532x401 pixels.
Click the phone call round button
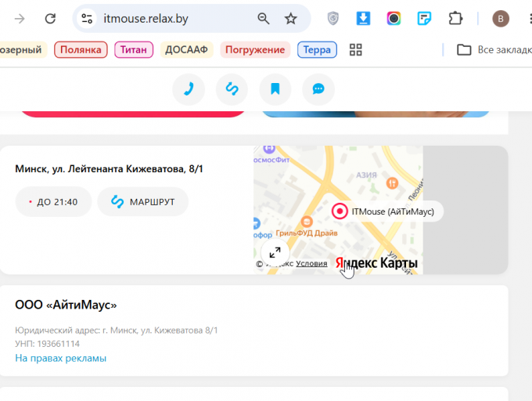click(x=189, y=89)
